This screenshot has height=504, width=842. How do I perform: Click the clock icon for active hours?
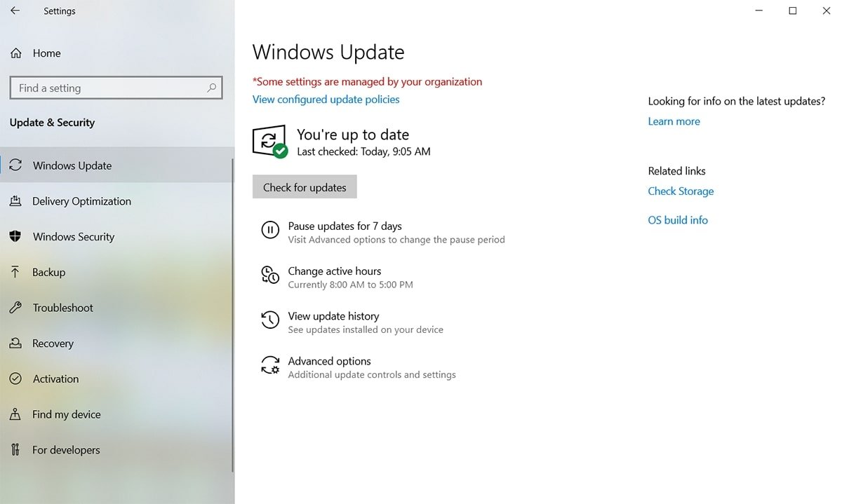coord(270,275)
